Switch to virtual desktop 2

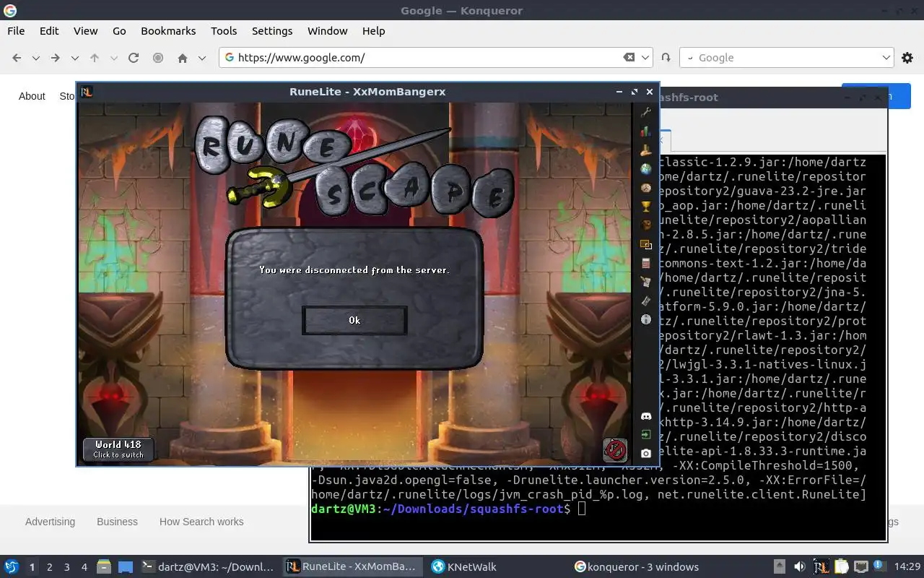pos(50,567)
